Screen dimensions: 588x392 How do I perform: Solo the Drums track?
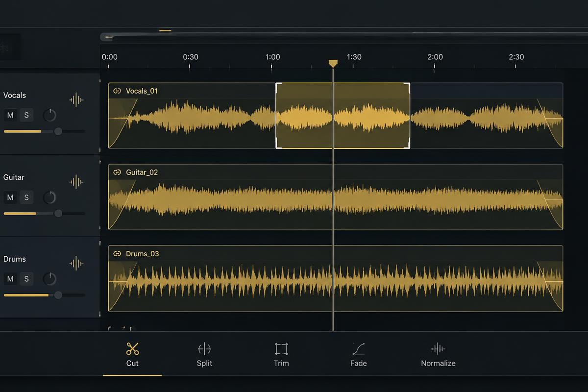[26, 279]
